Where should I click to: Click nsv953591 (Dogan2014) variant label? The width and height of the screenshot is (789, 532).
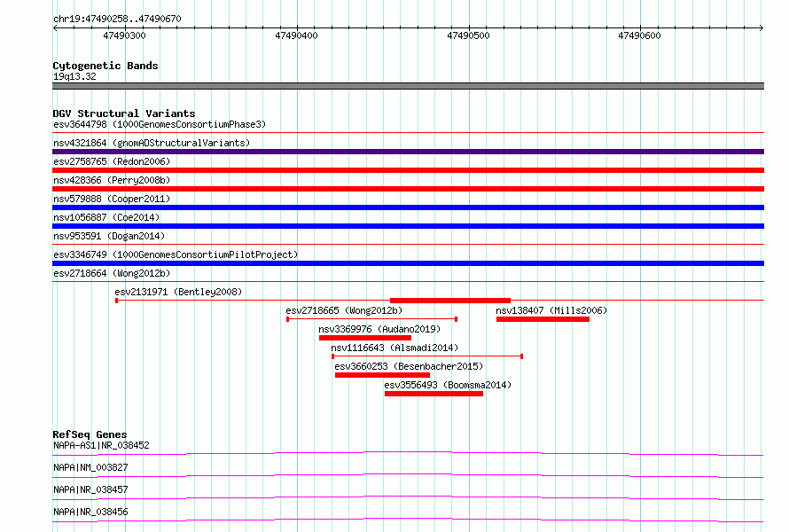[109, 236]
